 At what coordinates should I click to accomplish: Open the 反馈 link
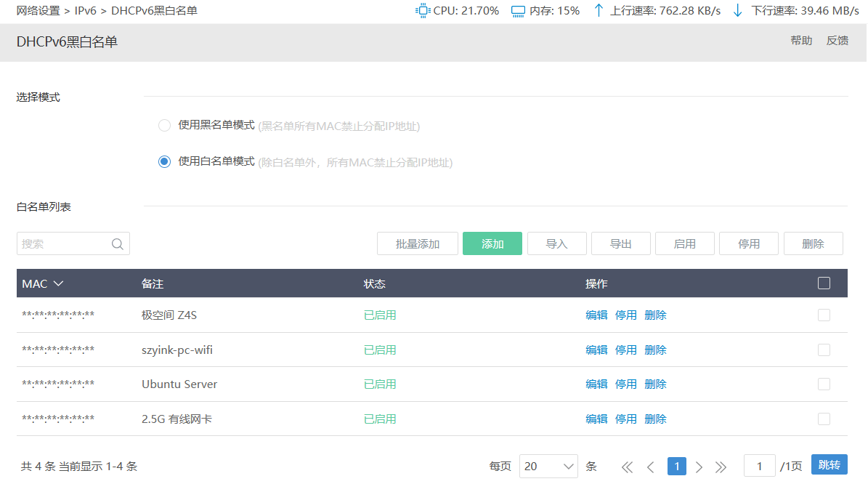(837, 41)
